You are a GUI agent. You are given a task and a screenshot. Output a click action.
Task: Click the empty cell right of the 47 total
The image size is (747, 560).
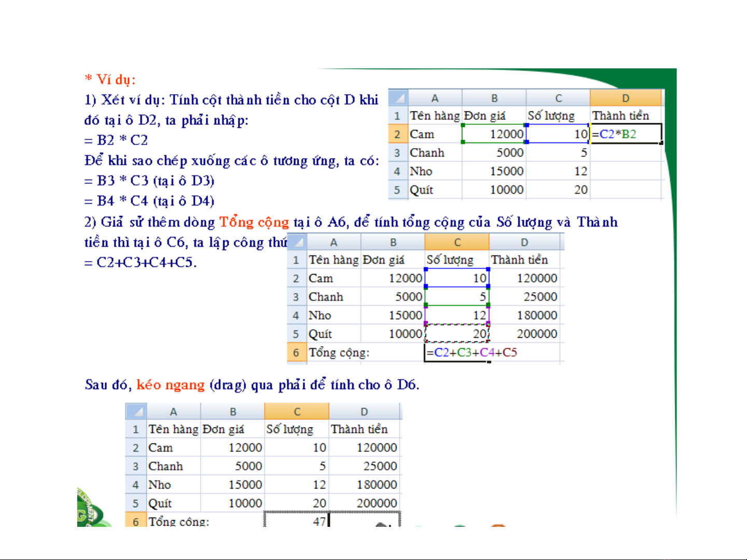tap(364, 521)
